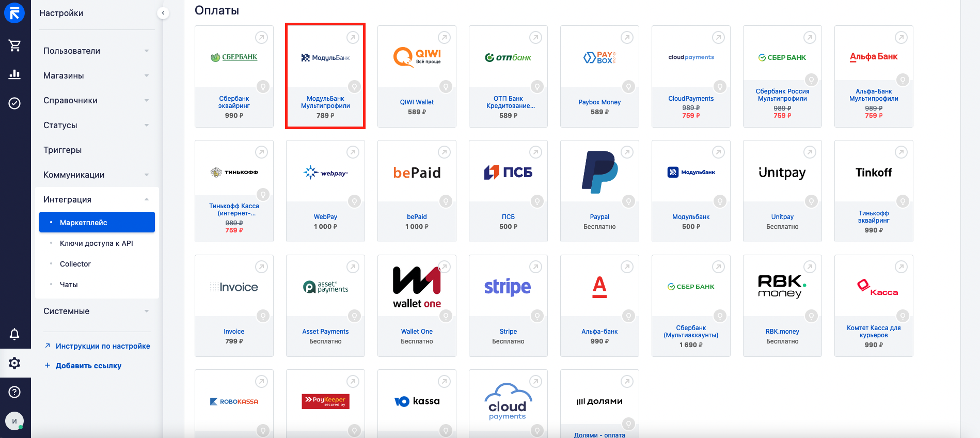Viewport: 980px width, 438px height.
Task: Expand the Справочники menu section
Action: pyautogui.click(x=97, y=100)
